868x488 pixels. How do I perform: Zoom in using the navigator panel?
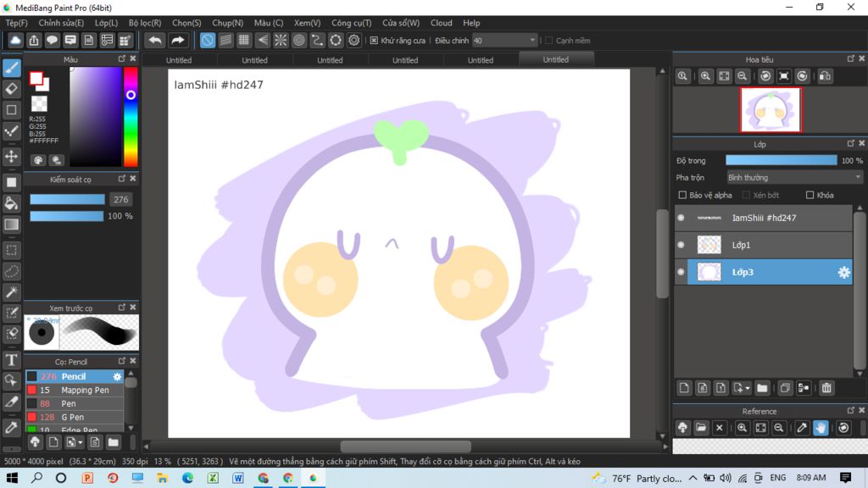coord(705,76)
